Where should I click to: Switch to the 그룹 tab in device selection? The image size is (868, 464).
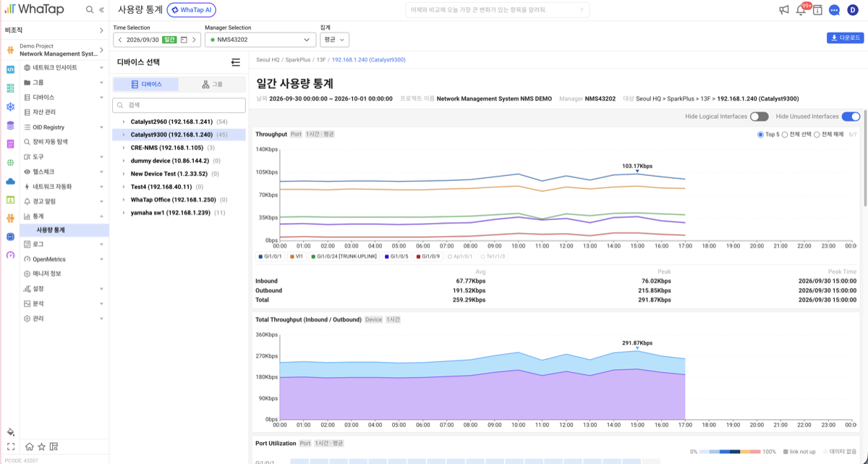(213, 85)
